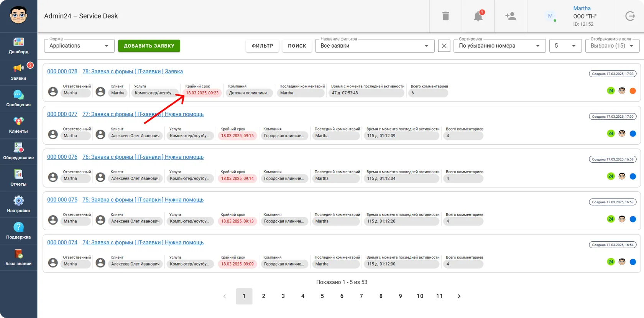Click blue status dot on request 077

[633, 133]
